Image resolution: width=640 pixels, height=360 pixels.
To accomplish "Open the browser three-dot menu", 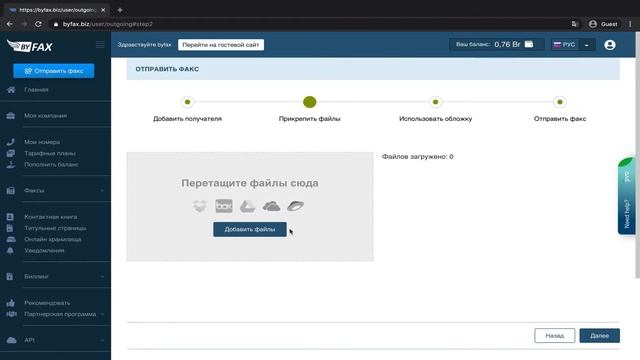I will click(630, 24).
